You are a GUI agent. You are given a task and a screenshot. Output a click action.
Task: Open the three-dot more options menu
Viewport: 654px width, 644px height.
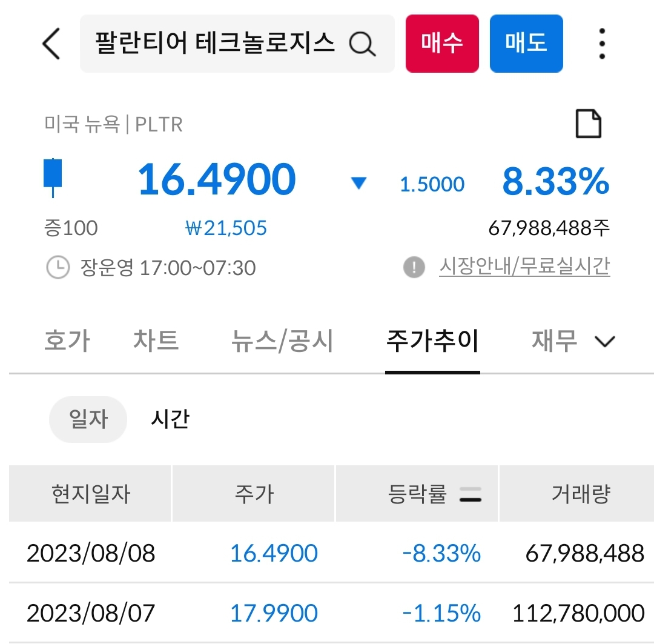coord(602,44)
